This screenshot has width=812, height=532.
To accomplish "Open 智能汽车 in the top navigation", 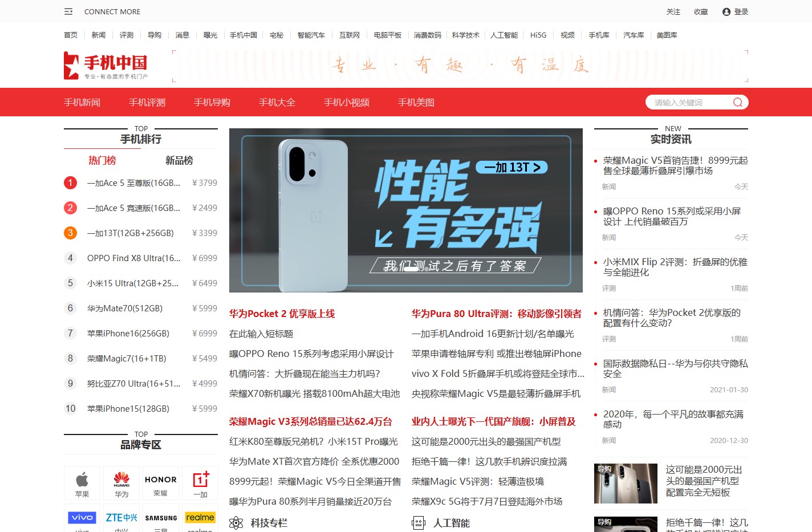I will [x=311, y=35].
